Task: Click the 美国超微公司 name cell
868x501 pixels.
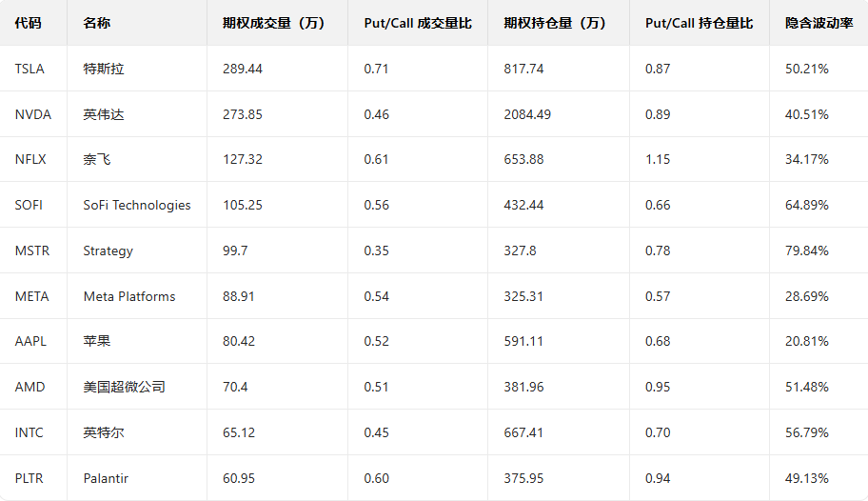Action: coord(124,387)
